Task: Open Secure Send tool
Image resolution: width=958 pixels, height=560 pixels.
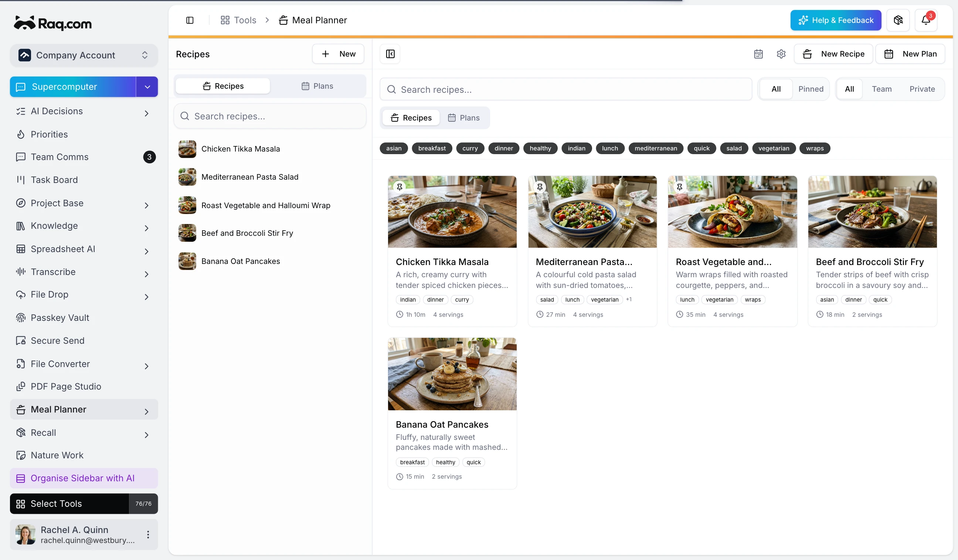Action: tap(84, 341)
